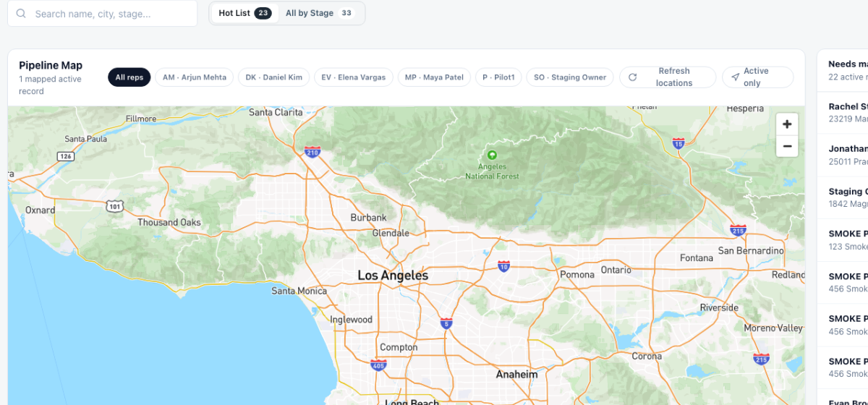Screen dimensions: 868x405
Task: Click the Burbank map label
Action: 368,217
